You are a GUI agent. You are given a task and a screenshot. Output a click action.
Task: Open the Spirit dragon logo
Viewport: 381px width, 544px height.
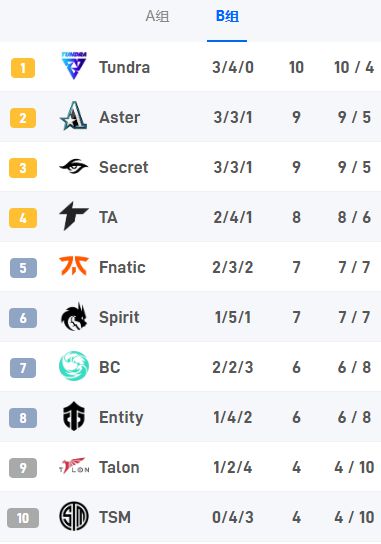pos(74,317)
